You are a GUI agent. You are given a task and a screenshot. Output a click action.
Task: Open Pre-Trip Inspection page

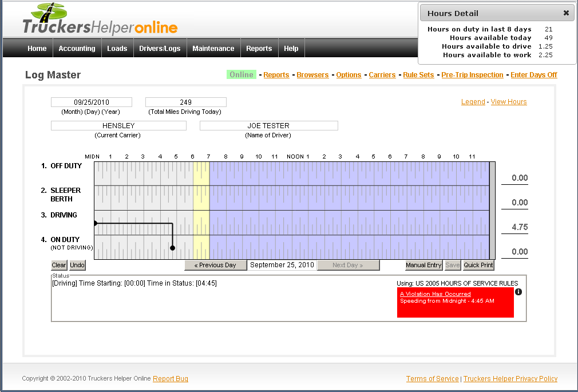pos(472,75)
